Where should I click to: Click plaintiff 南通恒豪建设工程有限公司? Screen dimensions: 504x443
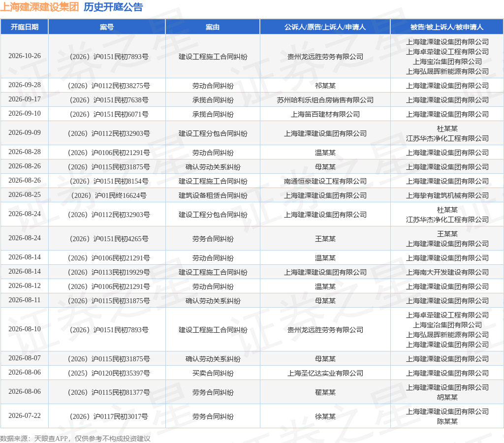pos(325,181)
